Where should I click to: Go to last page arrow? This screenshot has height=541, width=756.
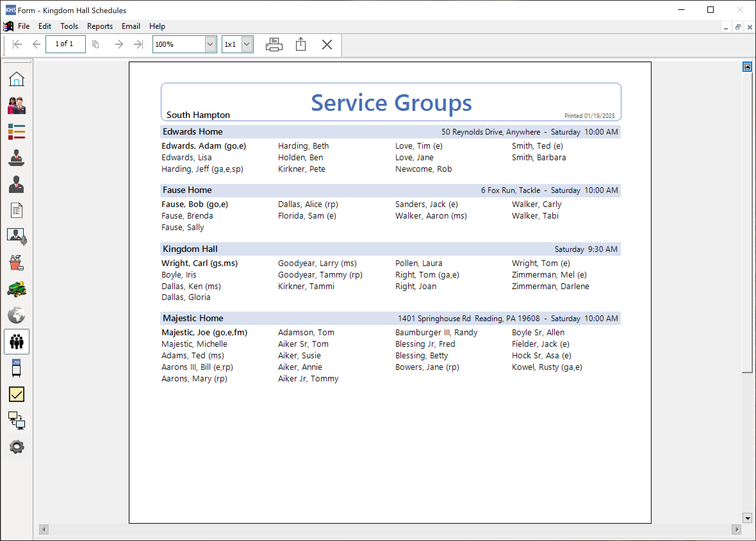pos(138,44)
